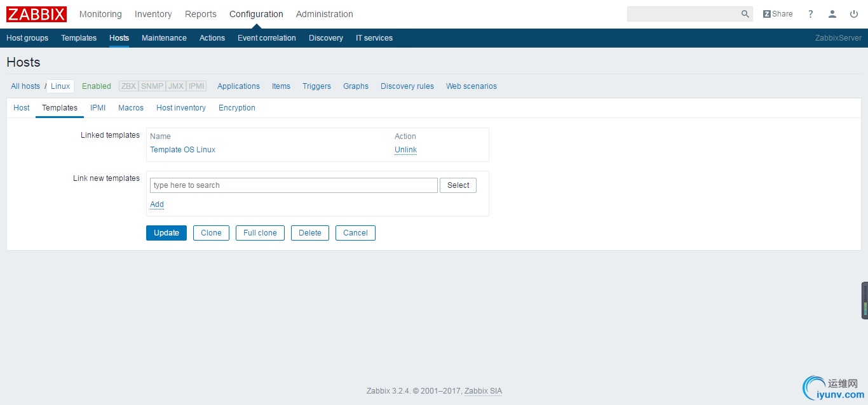
Task: Select Hosts in the blue submenu
Action: coord(119,38)
